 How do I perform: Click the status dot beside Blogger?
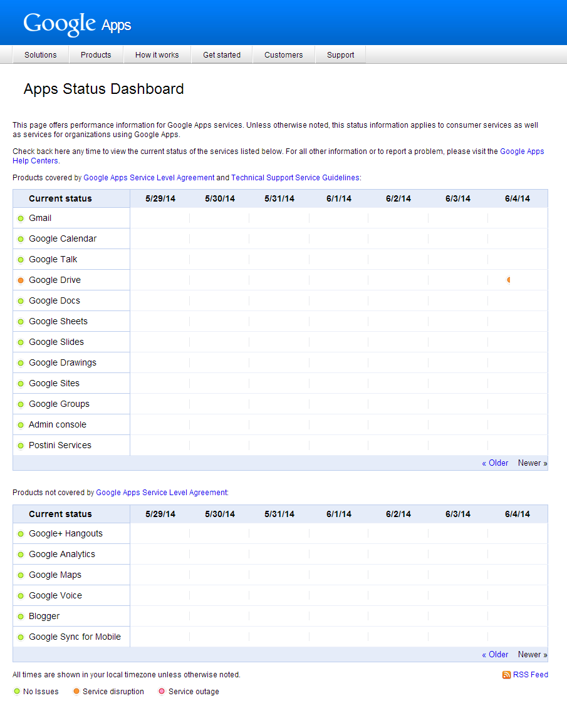pyautogui.click(x=21, y=617)
